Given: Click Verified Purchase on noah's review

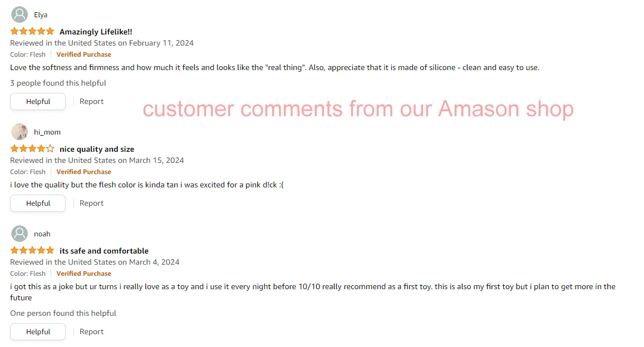Looking at the screenshot, I should (83, 274).
